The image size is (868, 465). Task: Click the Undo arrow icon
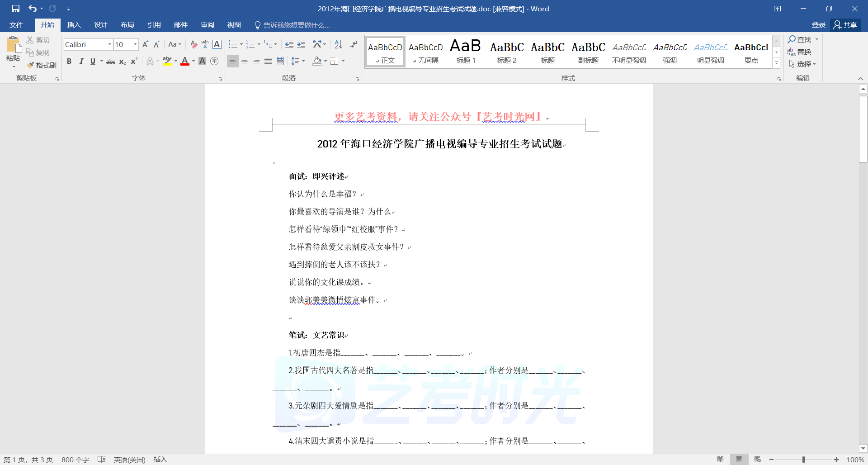(32, 9)
